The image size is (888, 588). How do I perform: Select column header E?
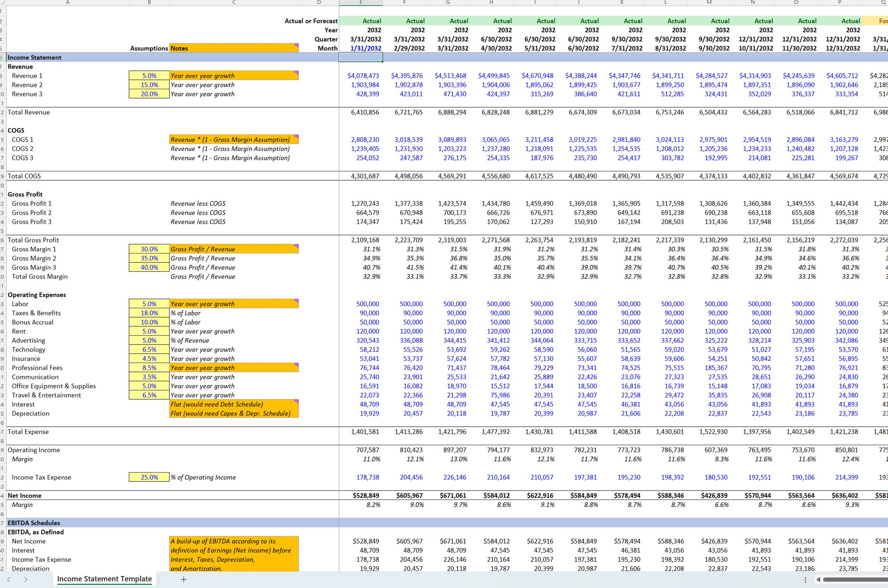coord(361,2)
